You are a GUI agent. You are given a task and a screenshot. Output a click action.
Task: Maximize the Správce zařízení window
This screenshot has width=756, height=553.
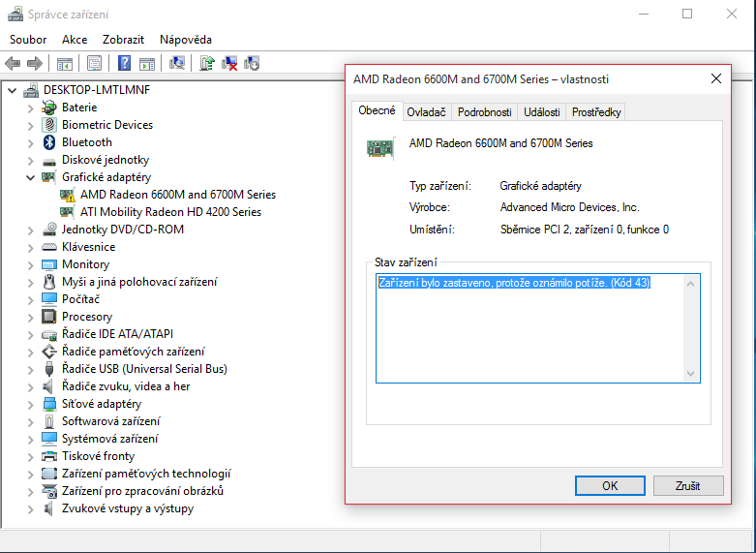pos(687,14)
